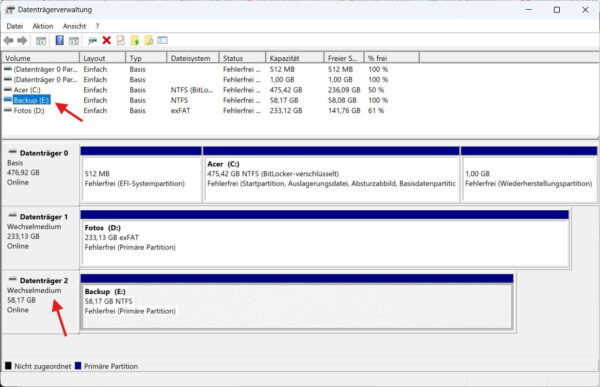The image size is (600, 387).
Task: Click the yellow folder search icon
Action: point(149,40)
